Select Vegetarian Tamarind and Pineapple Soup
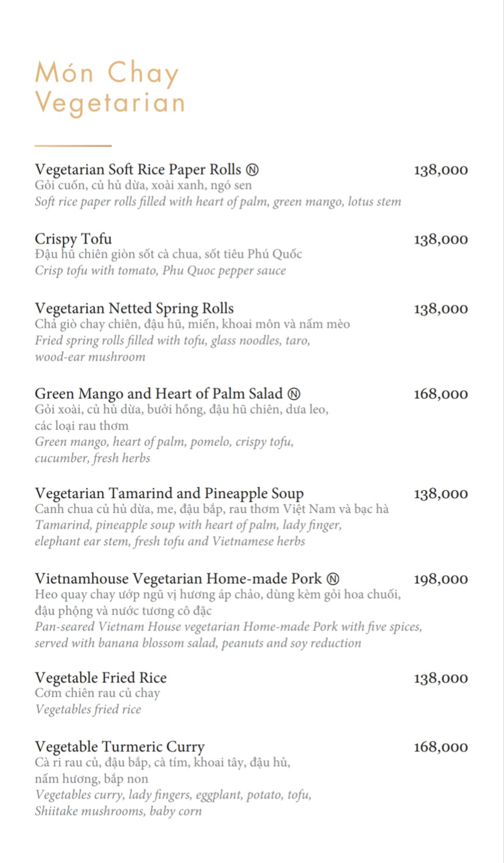This screenshot has height=863, width=504. 169,493
